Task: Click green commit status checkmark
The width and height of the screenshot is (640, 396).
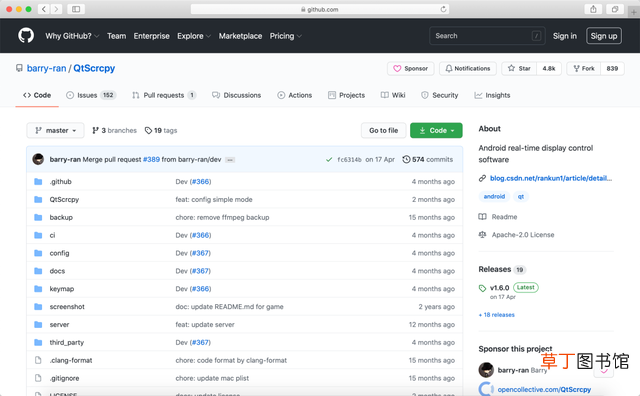Action: 329,160
